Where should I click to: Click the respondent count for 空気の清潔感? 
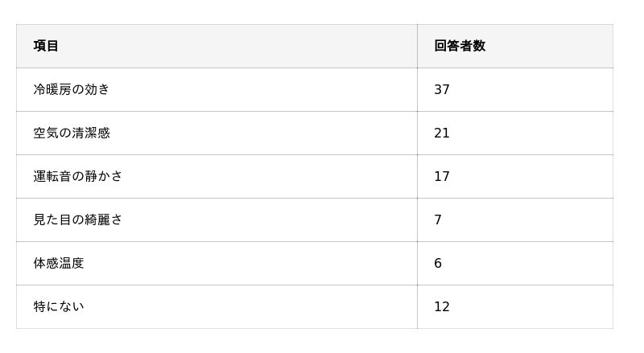[442, 133]
